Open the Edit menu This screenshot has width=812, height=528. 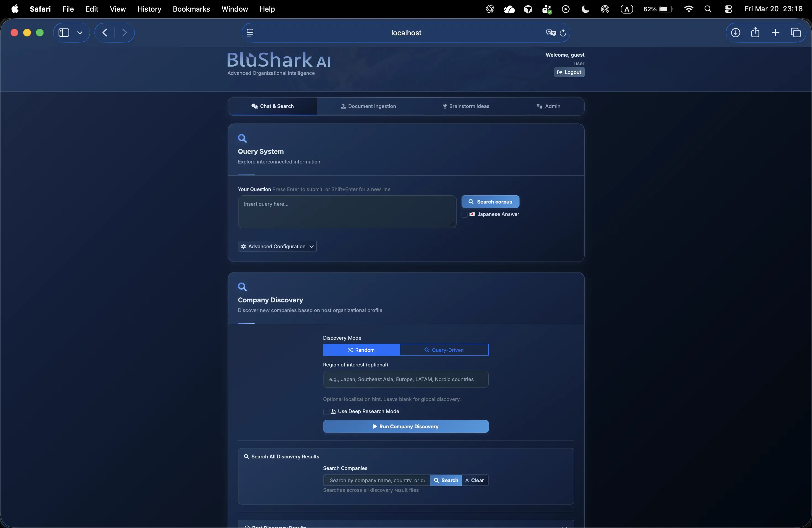coord(92,9)
